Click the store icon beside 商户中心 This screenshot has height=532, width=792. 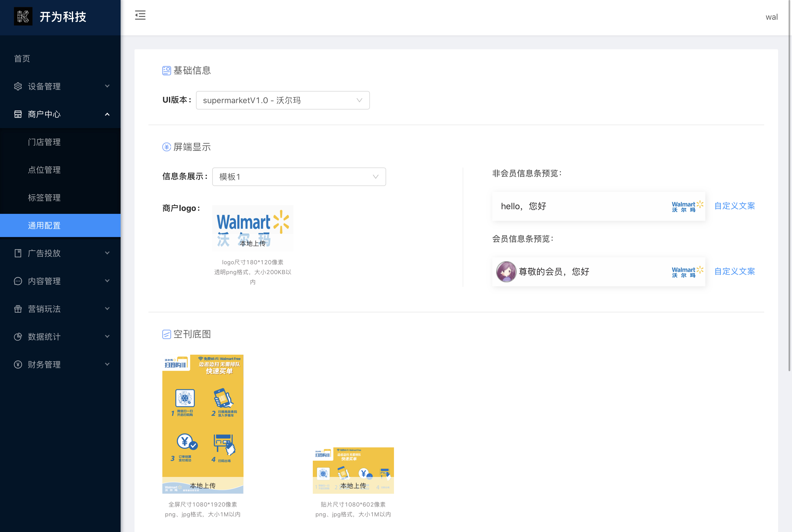click(x=18, y=114)
